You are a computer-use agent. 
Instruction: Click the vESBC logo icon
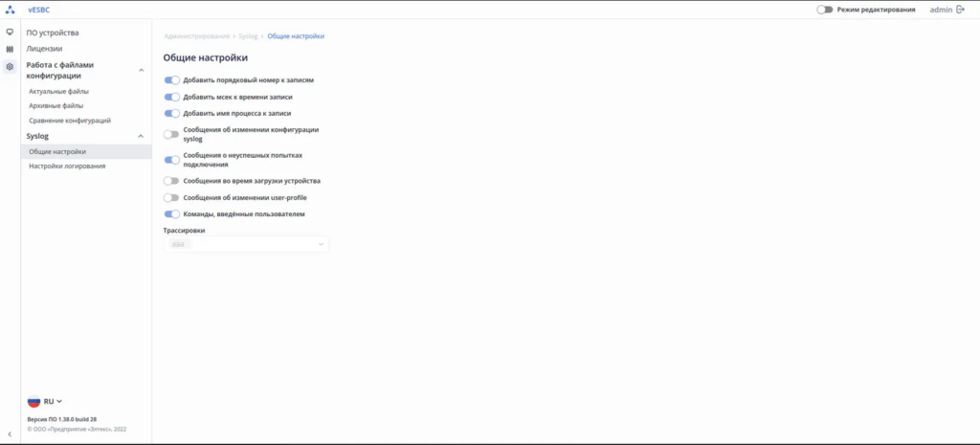tap(10, 10)
